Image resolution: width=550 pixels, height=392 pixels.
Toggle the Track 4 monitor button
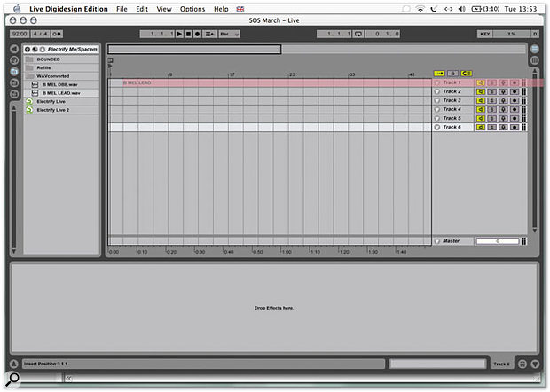point(503,109)
